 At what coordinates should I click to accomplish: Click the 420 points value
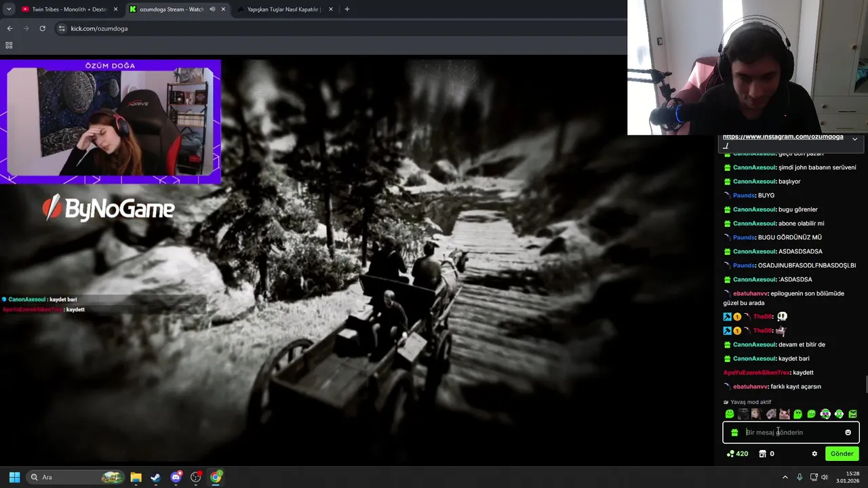[x=742, y=454]
